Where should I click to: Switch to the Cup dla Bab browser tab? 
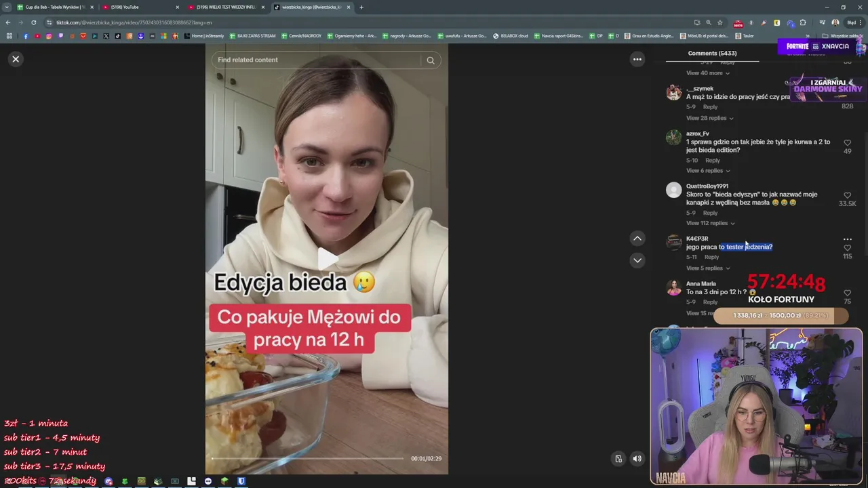pos(54,7)
